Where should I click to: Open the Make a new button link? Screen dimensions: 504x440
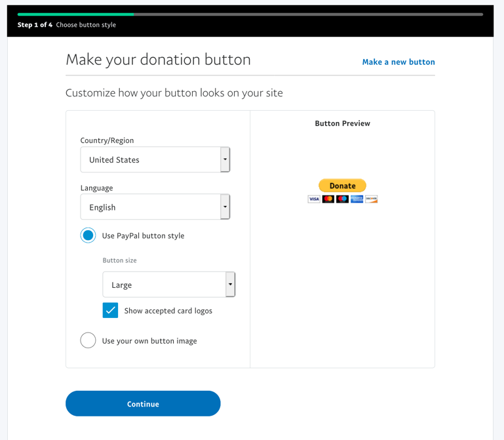[398, 62]
